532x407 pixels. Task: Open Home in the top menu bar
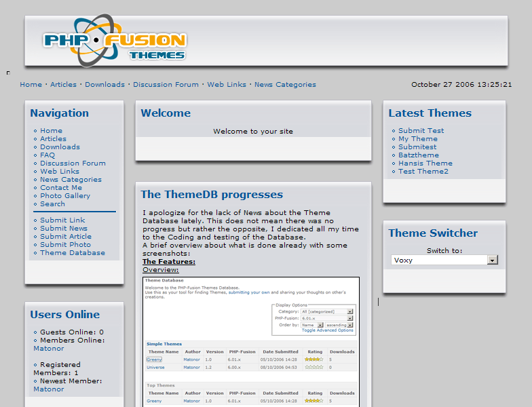pyautogui.click(x=31, y=84)
